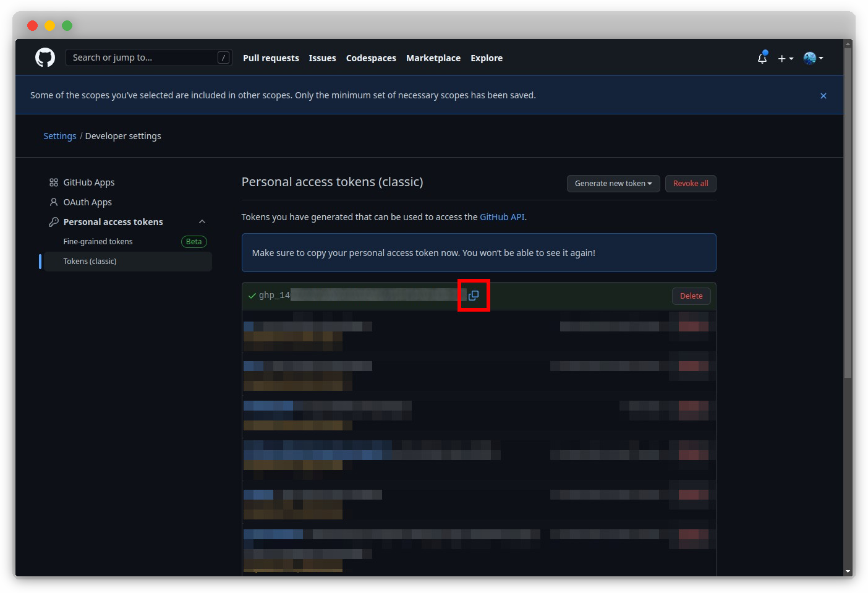Go to Codespaces page
The image size is (868, 593).
coord(371,58)
